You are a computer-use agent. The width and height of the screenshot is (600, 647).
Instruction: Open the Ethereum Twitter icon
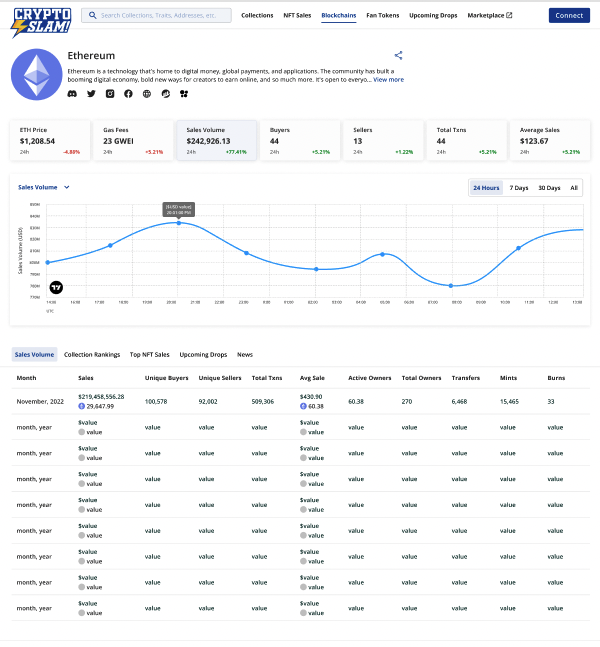pyautogui.click(x=91, y=94)
